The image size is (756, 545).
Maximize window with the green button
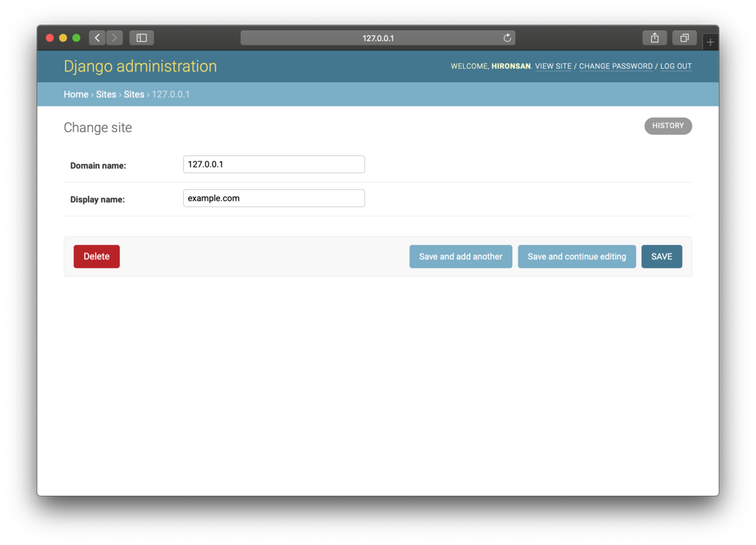click(76, 38)
